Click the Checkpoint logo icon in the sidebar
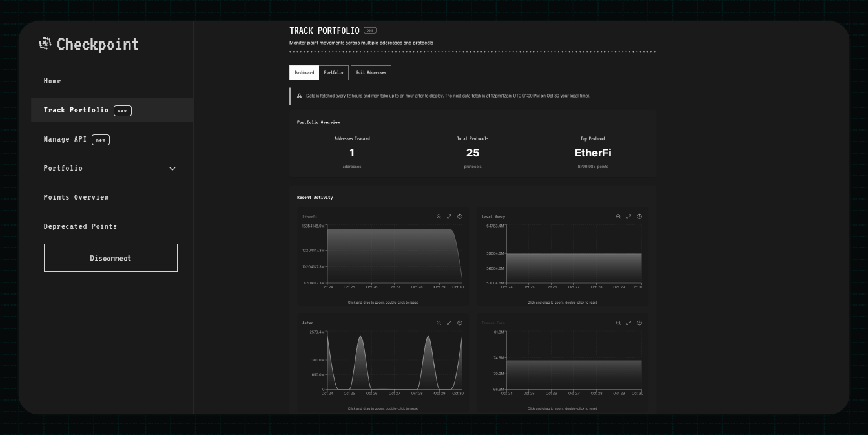 (x=45, y=43)
